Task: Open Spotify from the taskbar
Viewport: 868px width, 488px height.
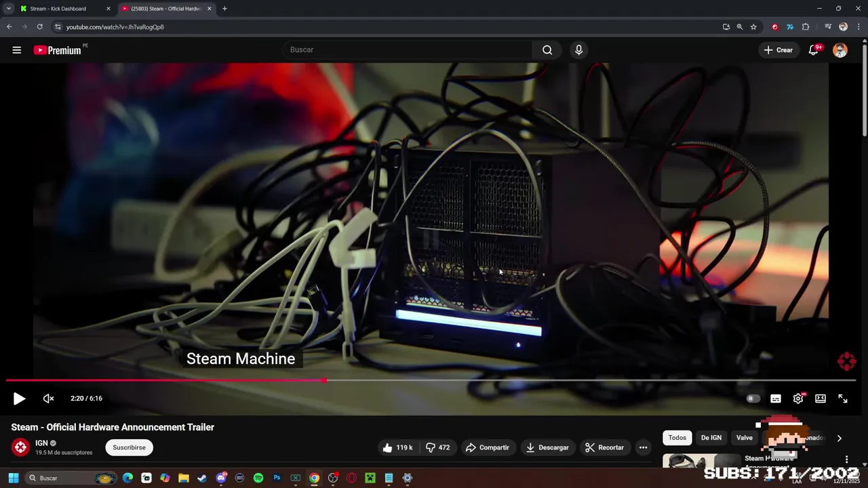Action: 258,478
